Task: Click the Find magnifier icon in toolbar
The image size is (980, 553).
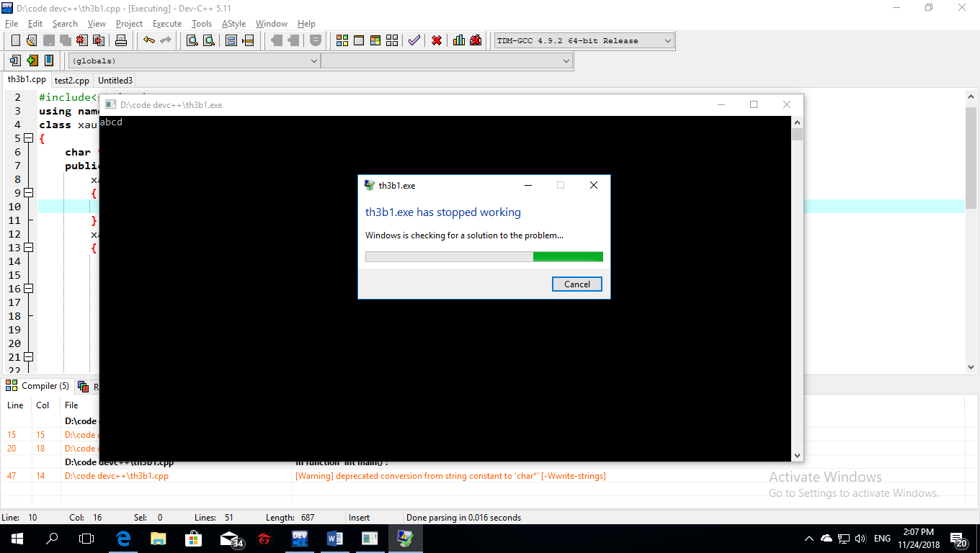Action: point(192,40)
